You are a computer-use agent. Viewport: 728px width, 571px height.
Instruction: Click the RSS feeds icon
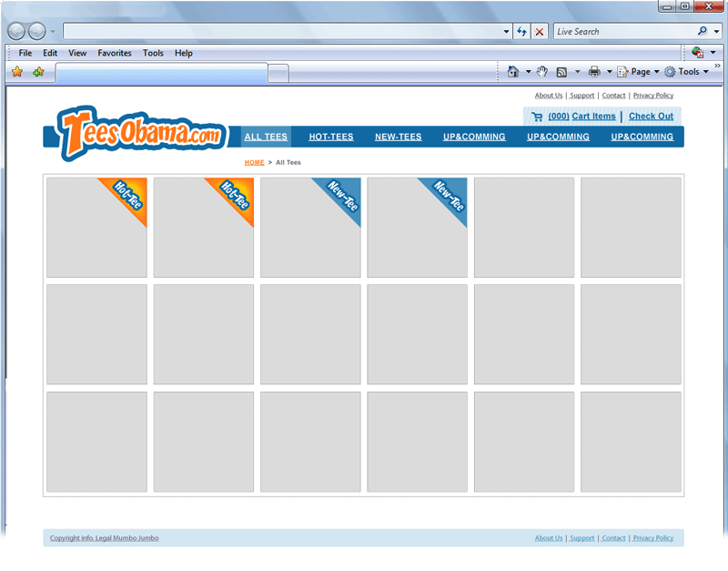(561, 72)
